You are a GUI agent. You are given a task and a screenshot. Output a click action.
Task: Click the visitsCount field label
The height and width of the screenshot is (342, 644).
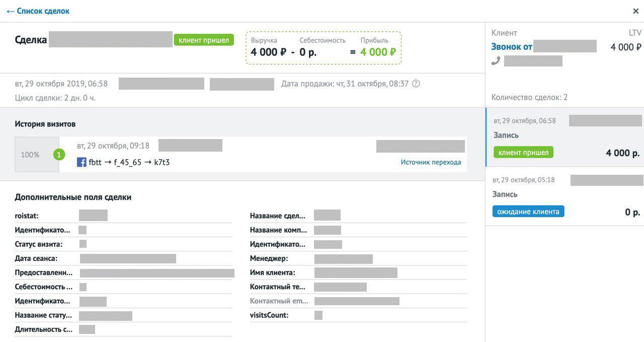(269, 315)
